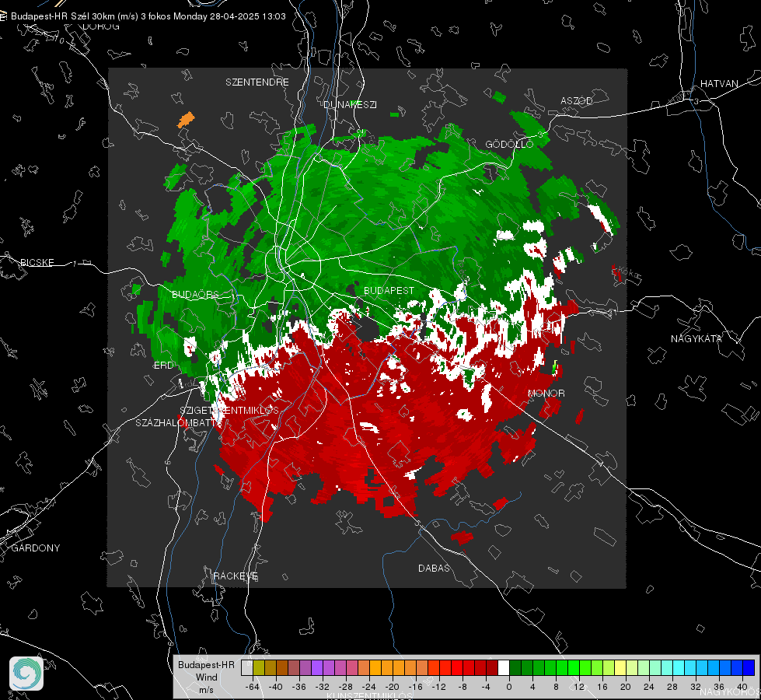Click the BUDAÖRS town label

point(195,294)
